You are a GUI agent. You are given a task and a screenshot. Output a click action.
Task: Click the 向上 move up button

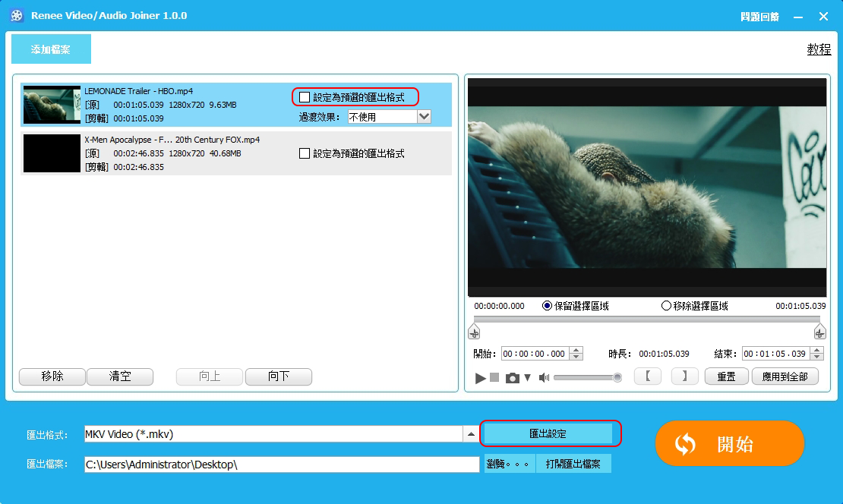point(210,376)
